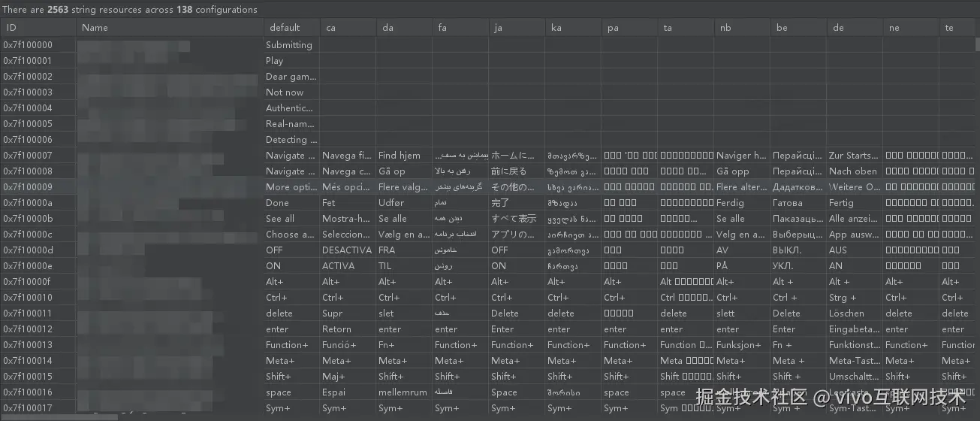
Task: Click the 'AUS' cell in de column
Action: coord(855,250)
